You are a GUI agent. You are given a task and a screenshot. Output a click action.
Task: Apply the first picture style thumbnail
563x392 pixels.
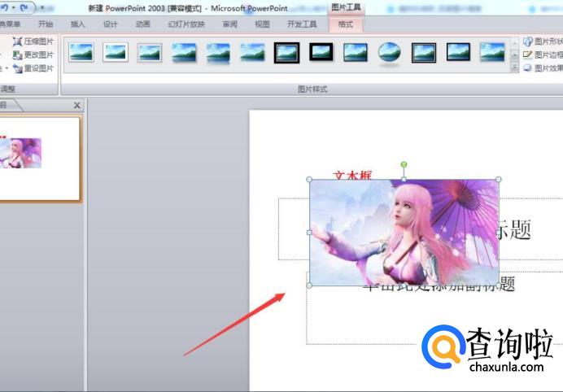tap(81, 52)
